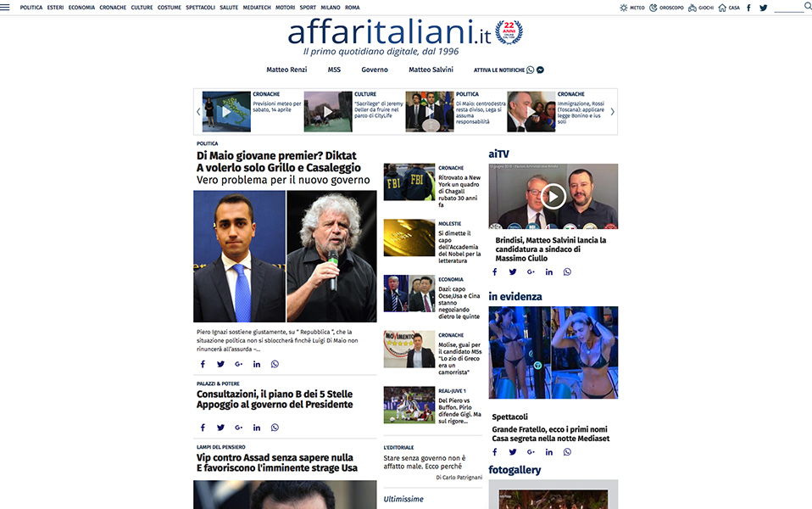Play the aiTV Salvini video

coord(553,197)
